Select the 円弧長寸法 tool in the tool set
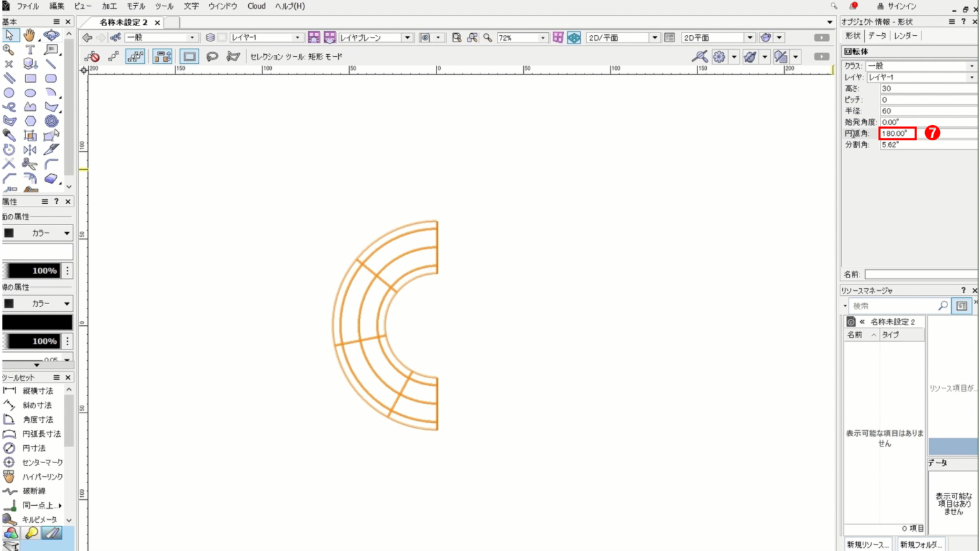This screenshot has height=551, width=980. (38, 434)
